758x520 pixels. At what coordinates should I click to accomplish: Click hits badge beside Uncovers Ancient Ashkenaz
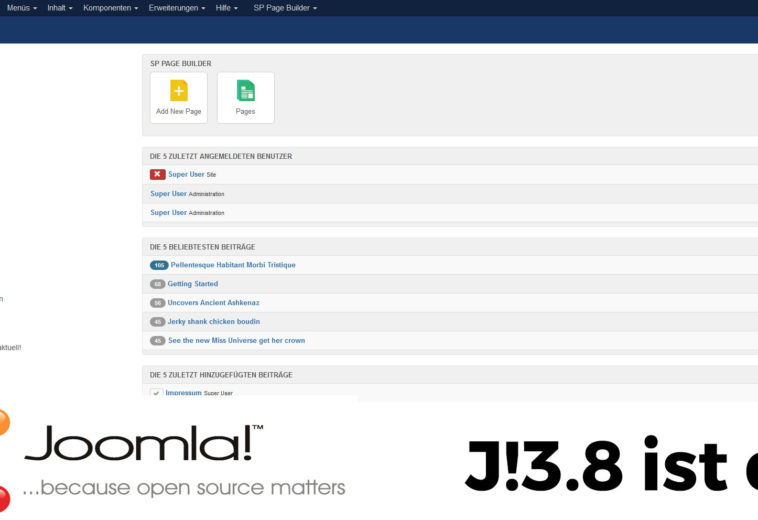pos(158,303)
